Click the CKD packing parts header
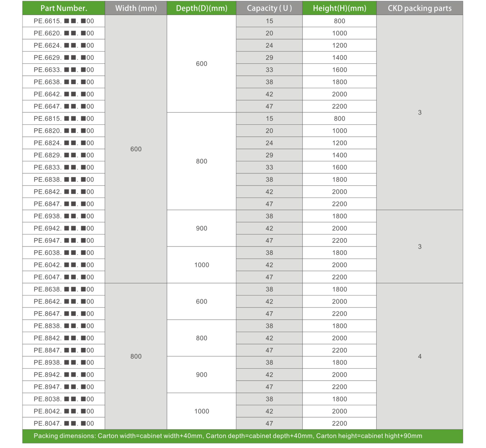The height and width of the screenshot is (448, 486). coord(419,8)
